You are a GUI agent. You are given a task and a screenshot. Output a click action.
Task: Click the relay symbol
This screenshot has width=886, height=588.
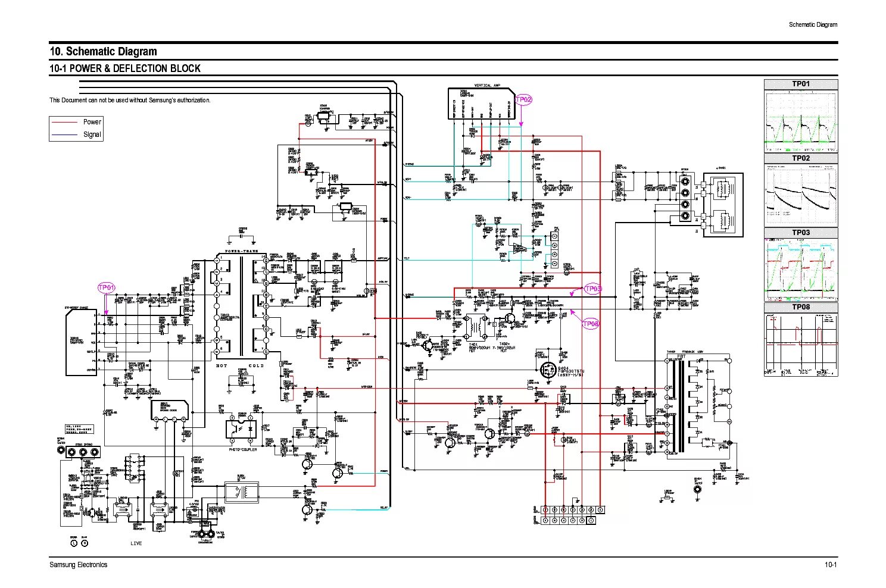point(241,492)
